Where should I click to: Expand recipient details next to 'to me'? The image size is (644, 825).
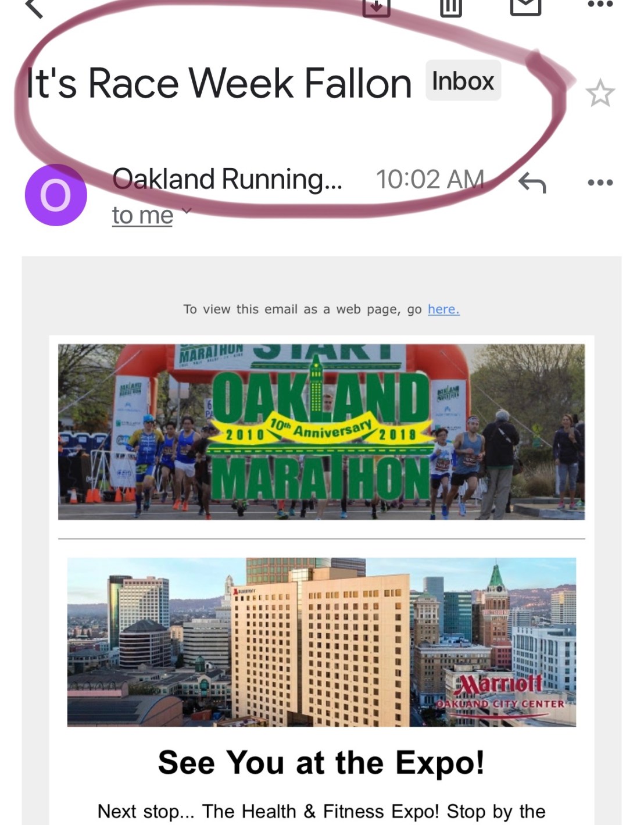[187, 210]
